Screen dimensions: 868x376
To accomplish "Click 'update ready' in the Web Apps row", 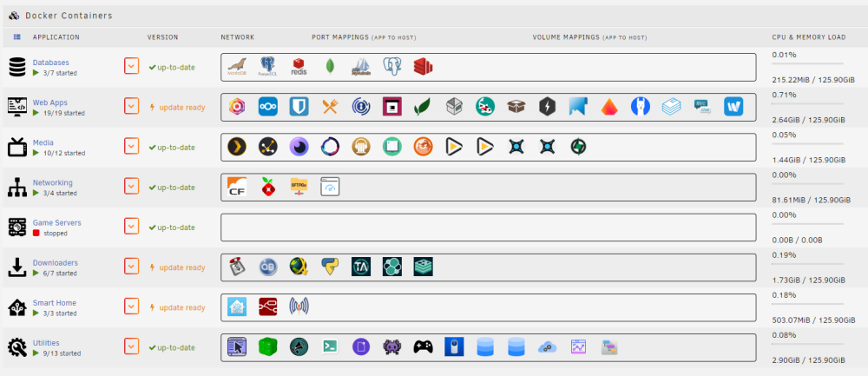I will point(182,108).
